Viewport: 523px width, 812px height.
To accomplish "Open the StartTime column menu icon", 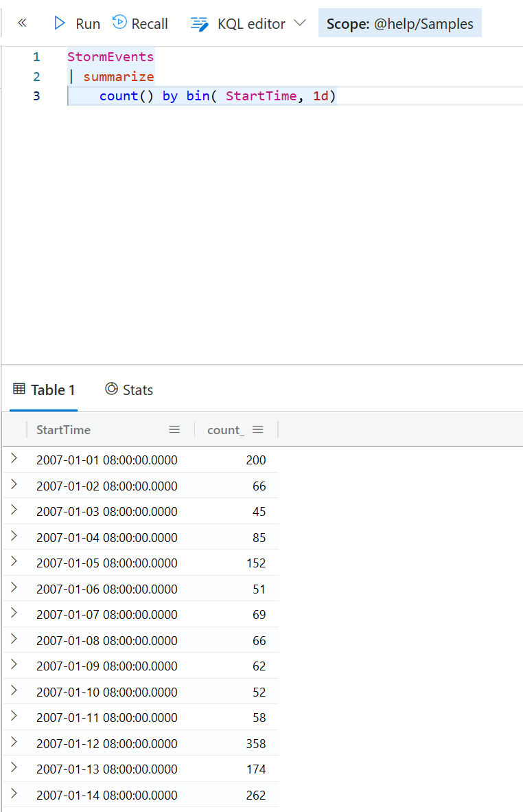I will tap(174, 429).
